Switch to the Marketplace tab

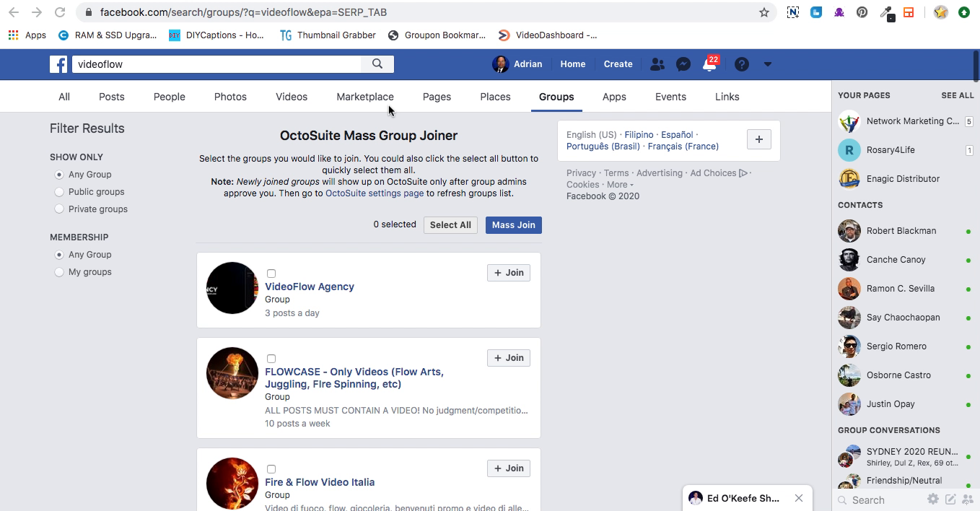(365, 97)
